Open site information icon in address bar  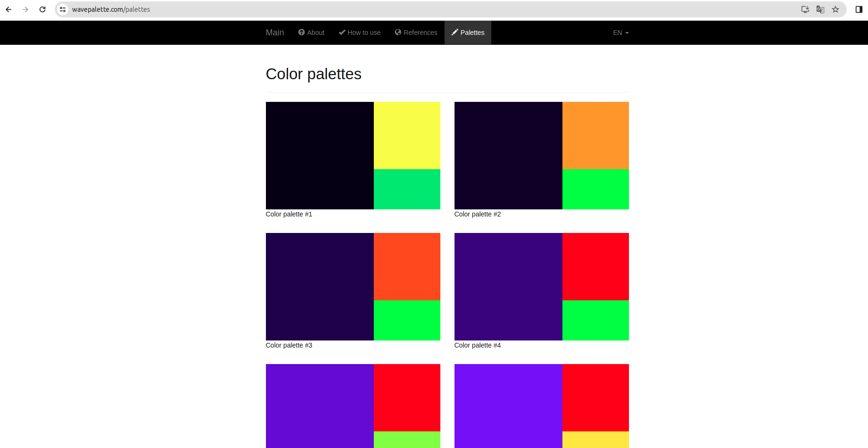click(x=63, y=9)
